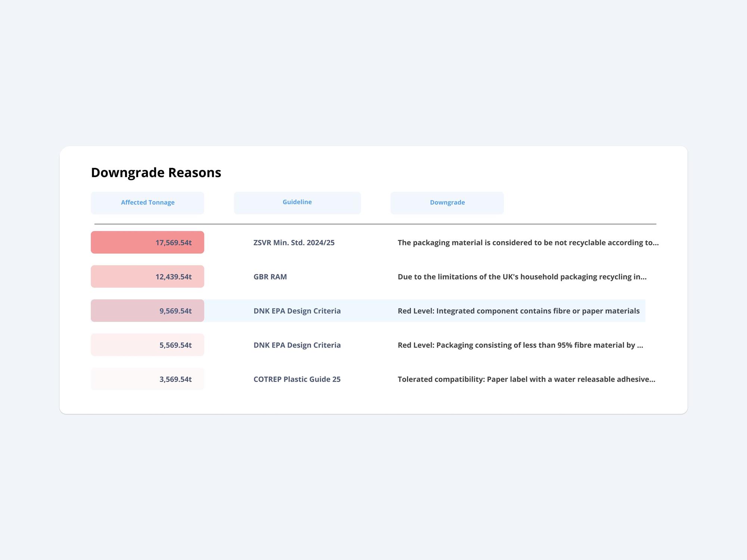Expand the 'not recyclable according to' description
Image resolution: width=747 pixels, height=560 pixels.
coord(528,243)
